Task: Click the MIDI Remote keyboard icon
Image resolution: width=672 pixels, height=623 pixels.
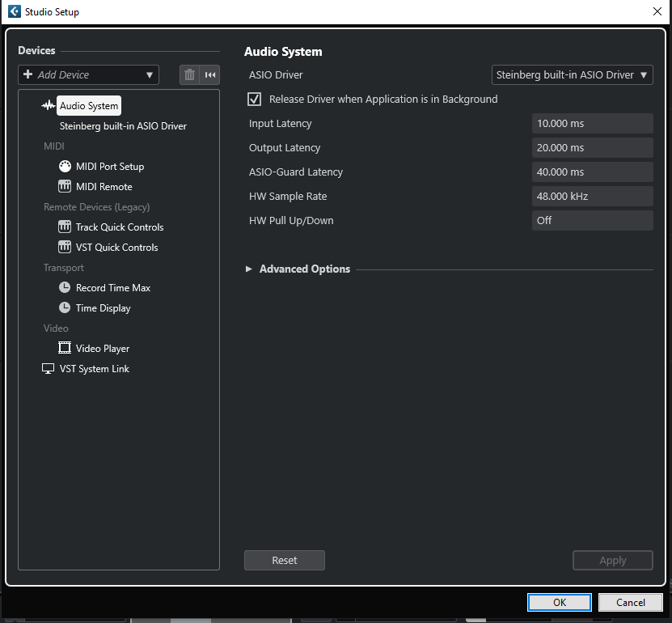Action: [x=65, y=187]
